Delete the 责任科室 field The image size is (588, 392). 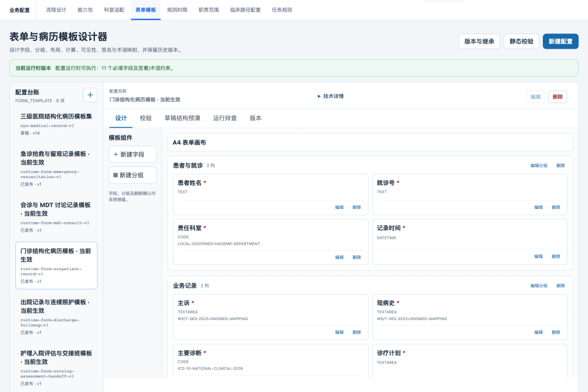[357, 258]
